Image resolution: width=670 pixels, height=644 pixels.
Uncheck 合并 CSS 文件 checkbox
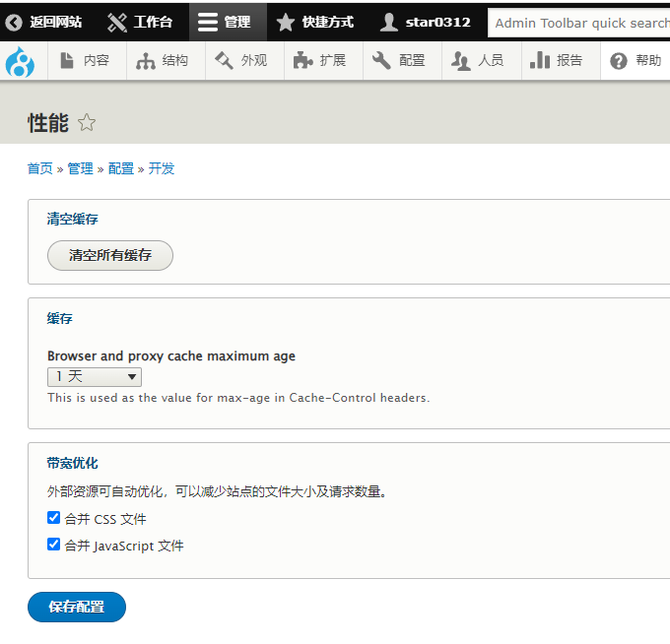point(53,518)
